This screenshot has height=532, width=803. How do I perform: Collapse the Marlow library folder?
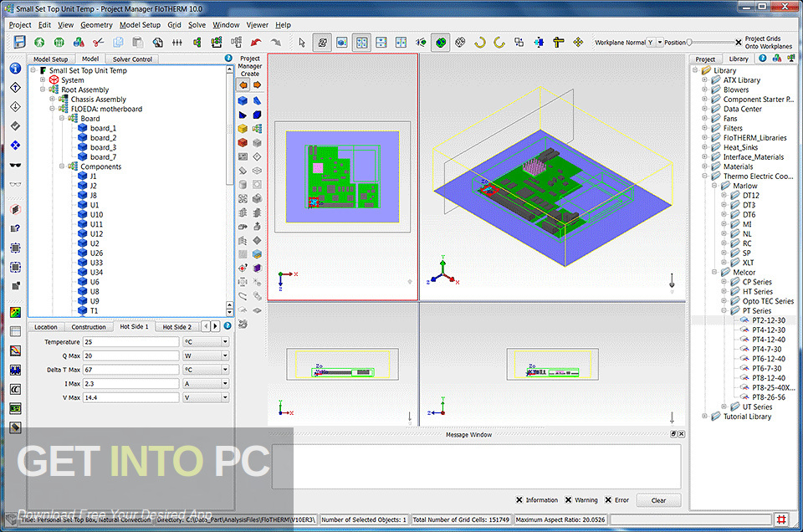714,186
